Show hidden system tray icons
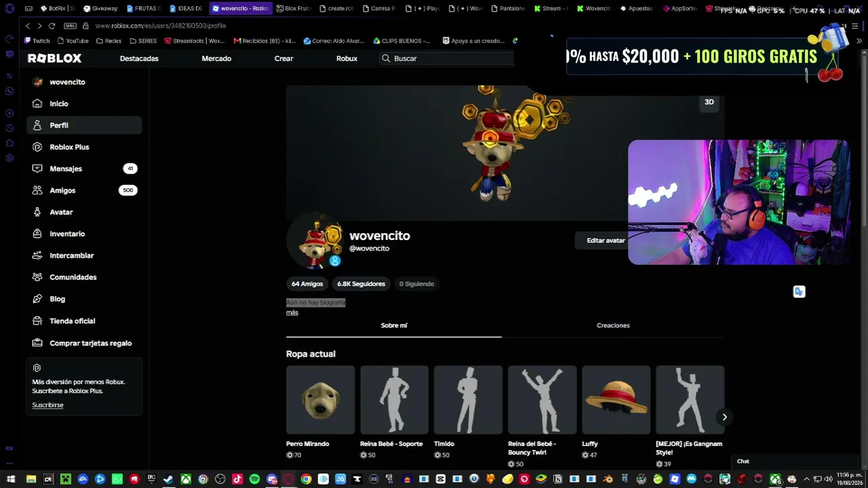 (x=806, y=479)
